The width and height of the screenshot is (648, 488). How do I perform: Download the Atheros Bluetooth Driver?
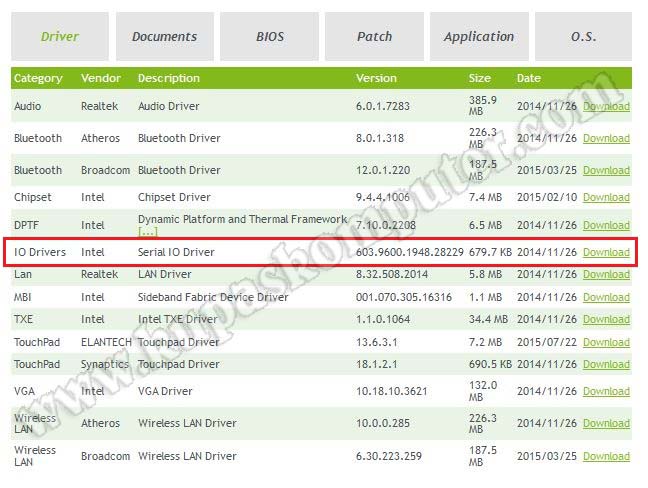[x=606, y=138]
